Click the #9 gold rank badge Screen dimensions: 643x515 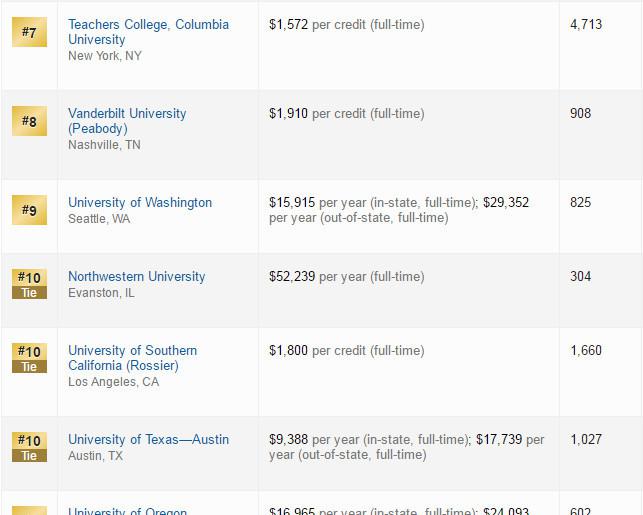pos(29,210)
